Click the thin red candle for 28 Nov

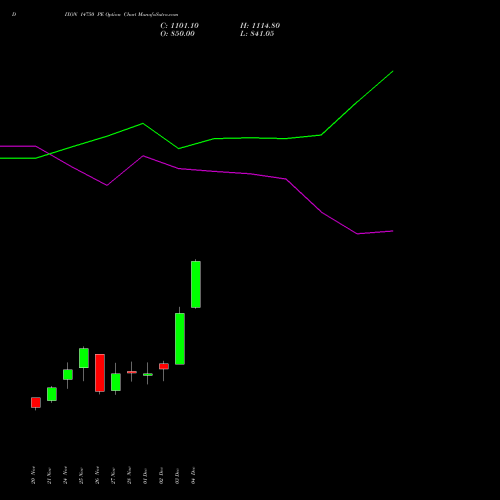(x=132, y=372)
